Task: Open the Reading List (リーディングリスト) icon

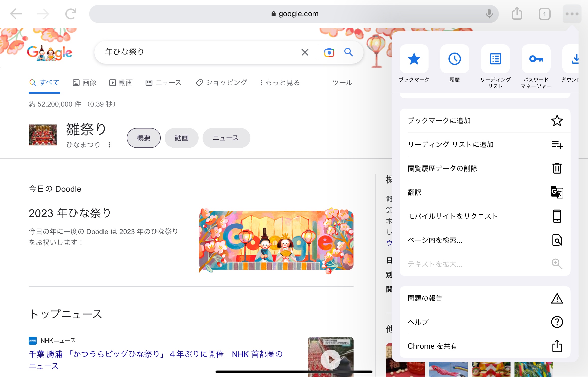Action: (x=495, y=59)
